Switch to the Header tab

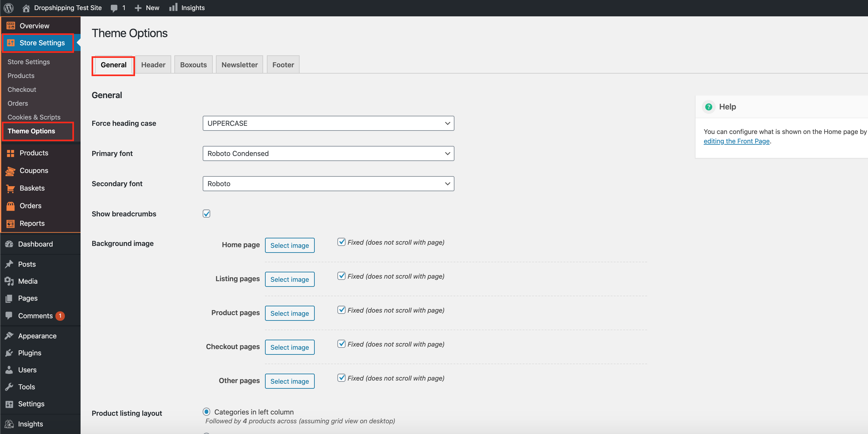point(153,65)
